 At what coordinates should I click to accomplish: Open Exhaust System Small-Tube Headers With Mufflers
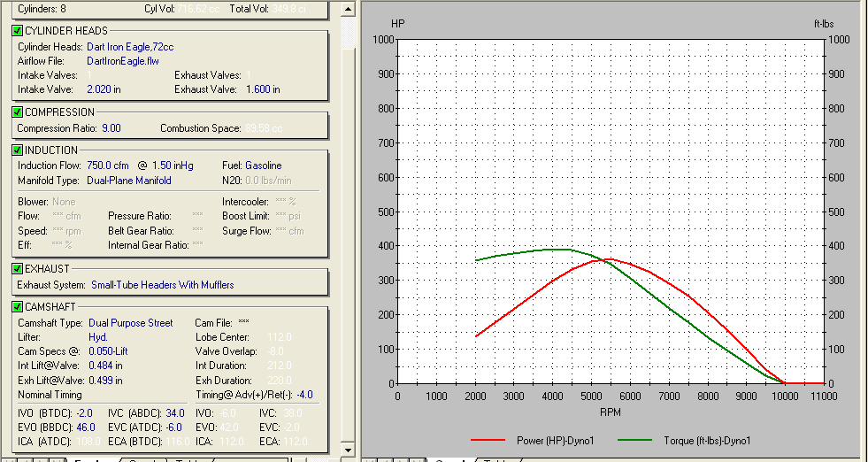tap(162, 285)
